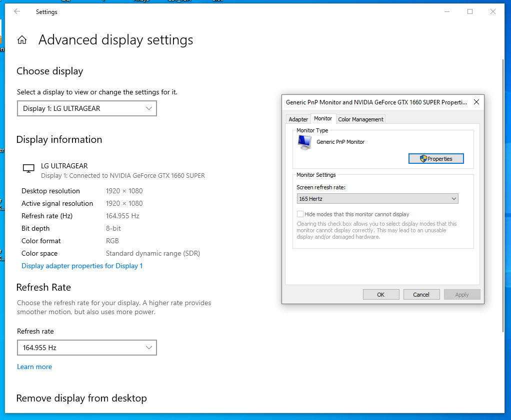Viewport: 511px width, 420px height.
Task: Cancel the monitor properties dialog
Action: tap(421, 294)
